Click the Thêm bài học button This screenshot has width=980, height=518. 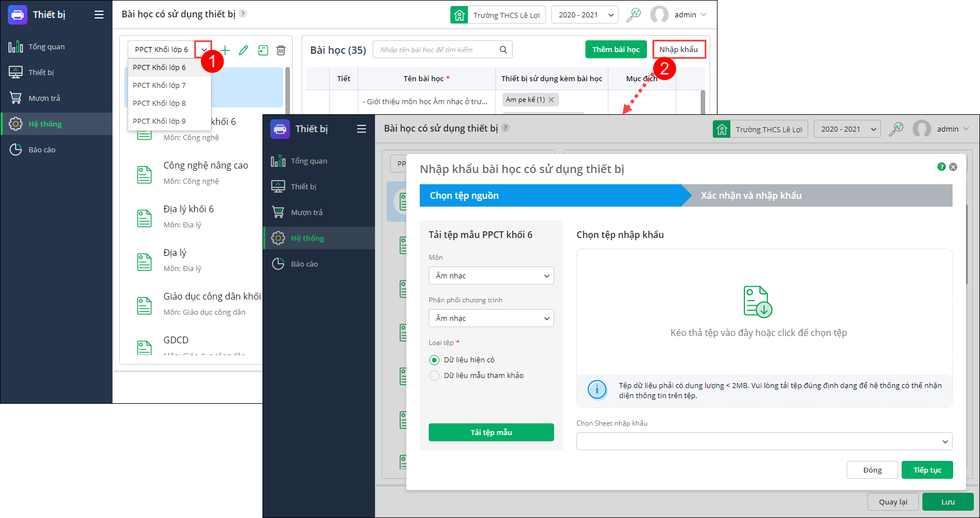pos(616,49)
